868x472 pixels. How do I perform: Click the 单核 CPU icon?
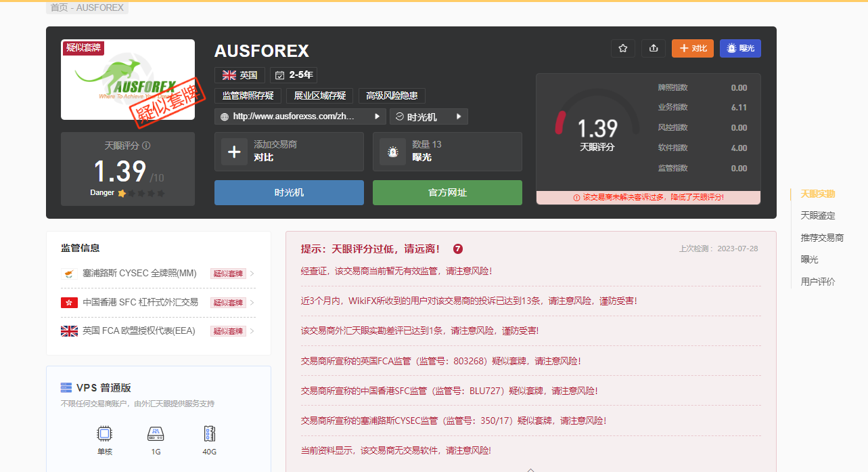pos(104,434)
